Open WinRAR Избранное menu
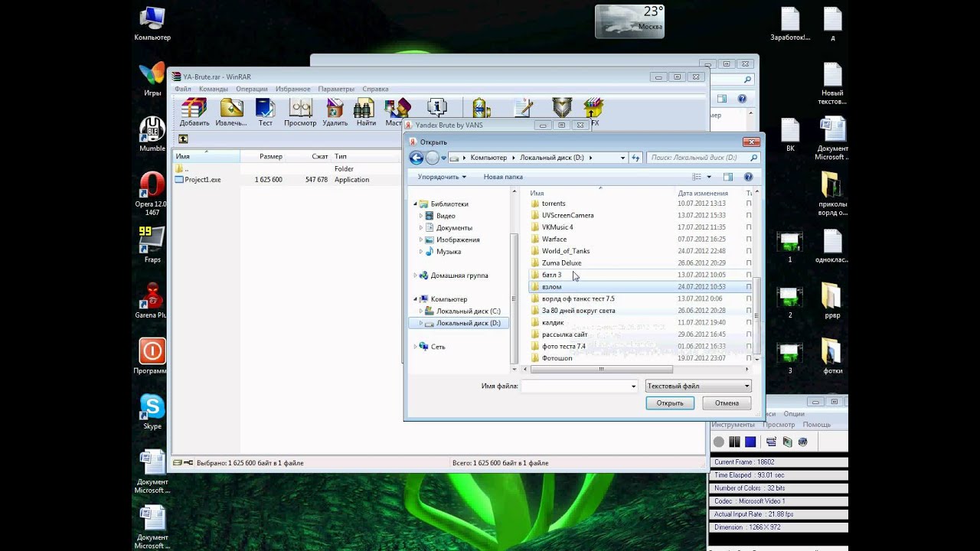This screenshot has width=980, height=551. click(293, 89)
